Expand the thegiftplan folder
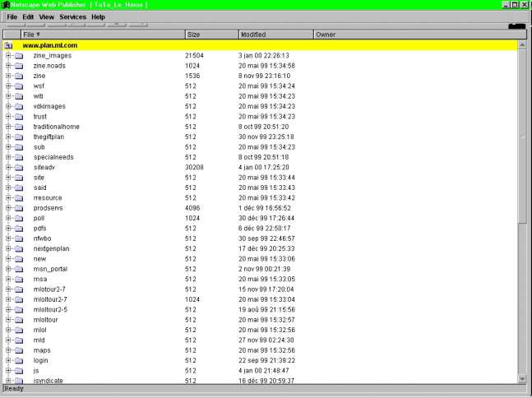Viewport: 532px width, 398px height. 8,137
